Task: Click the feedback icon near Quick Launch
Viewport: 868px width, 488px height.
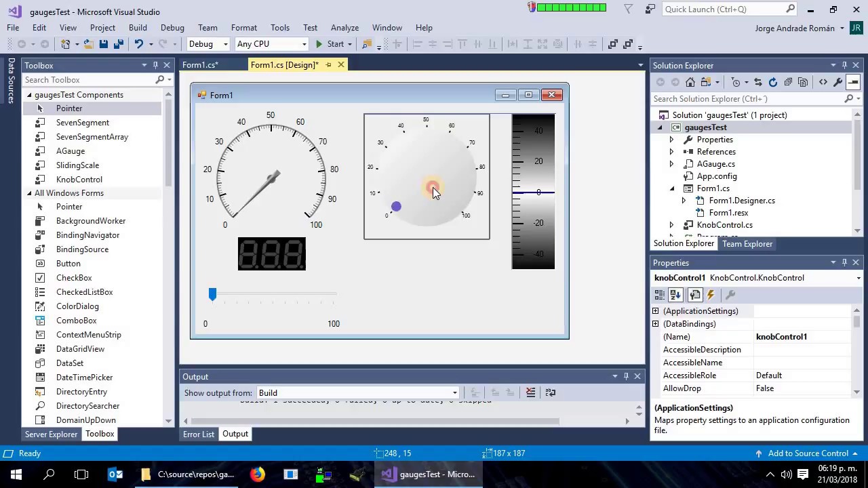Action: coord(650,9)
